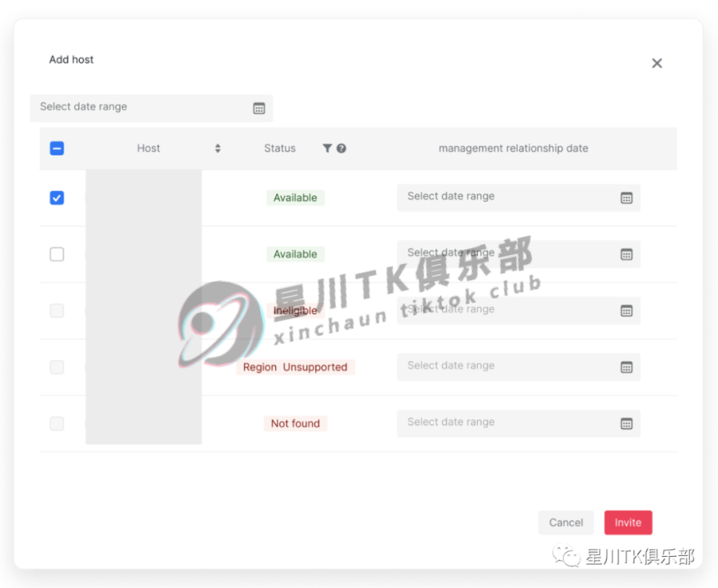Click the Cancel button
The width and height of the screenshot is (718, 588).
point(566,523)
